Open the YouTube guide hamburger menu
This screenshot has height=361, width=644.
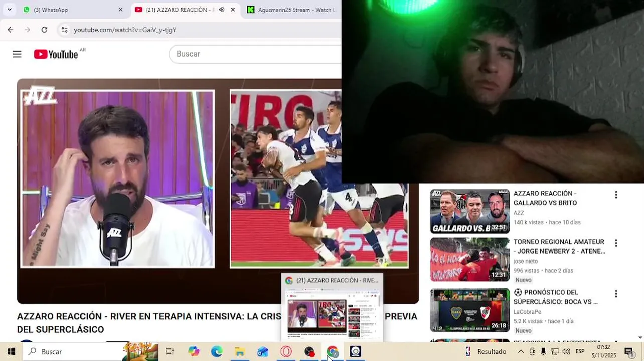(17, 54)
